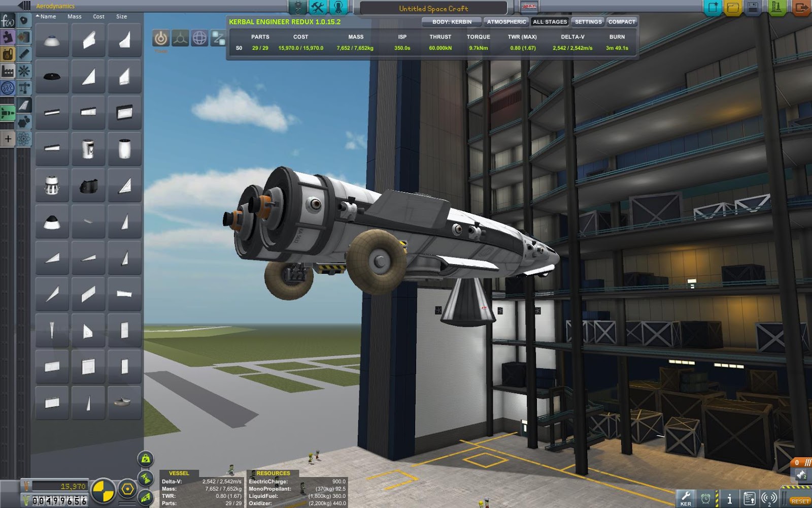This screenshot has height=508, width=812.
Task: Save the current craft
Action: (x=753, y=8)
